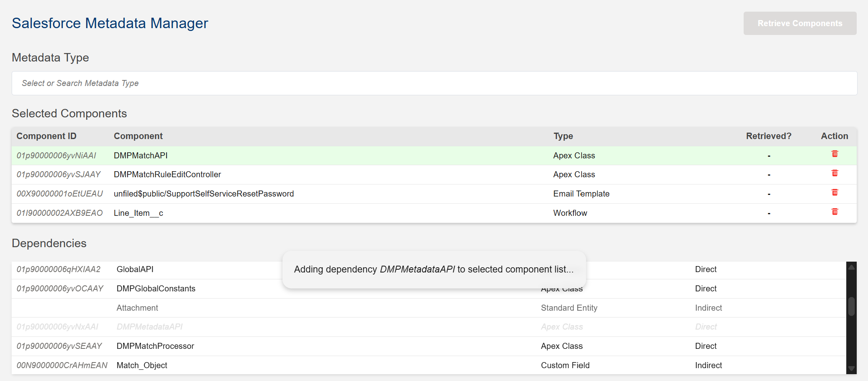Click the dependencies scrollbar thumb

852,307
